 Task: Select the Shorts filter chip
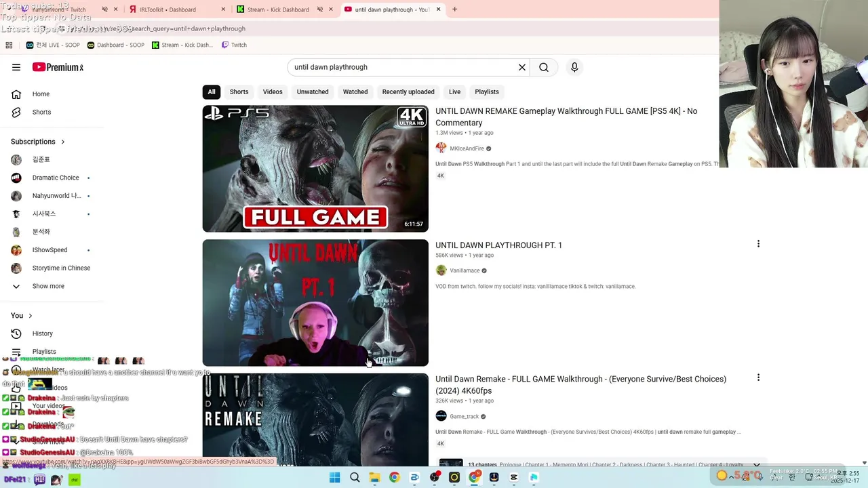point(239,91)
